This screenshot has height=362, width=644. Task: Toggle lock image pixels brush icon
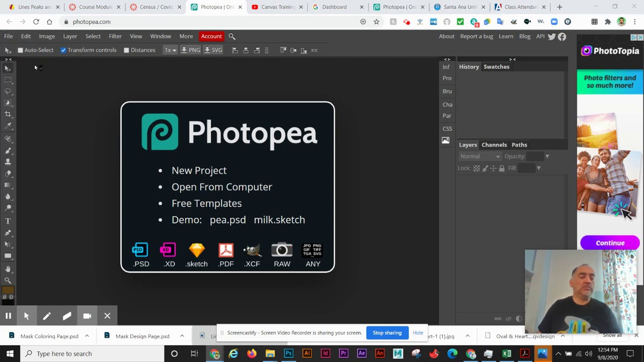point(485,168)
